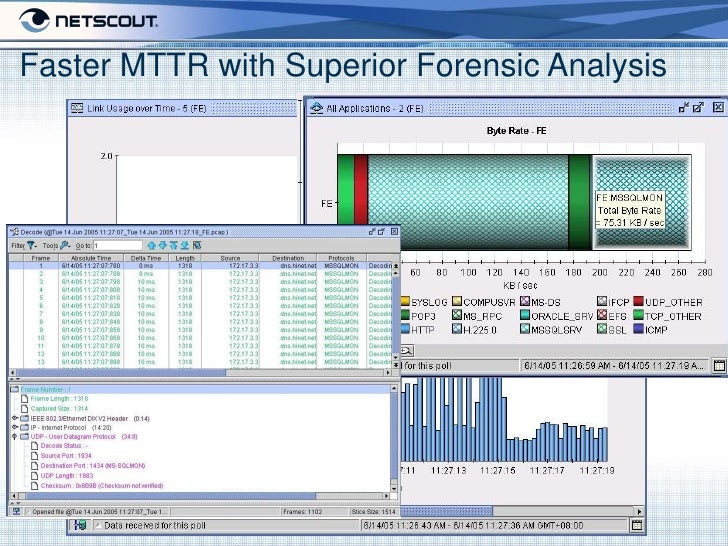Sort by the Source column header
728x546 pixels.
[x=230, y=258]
